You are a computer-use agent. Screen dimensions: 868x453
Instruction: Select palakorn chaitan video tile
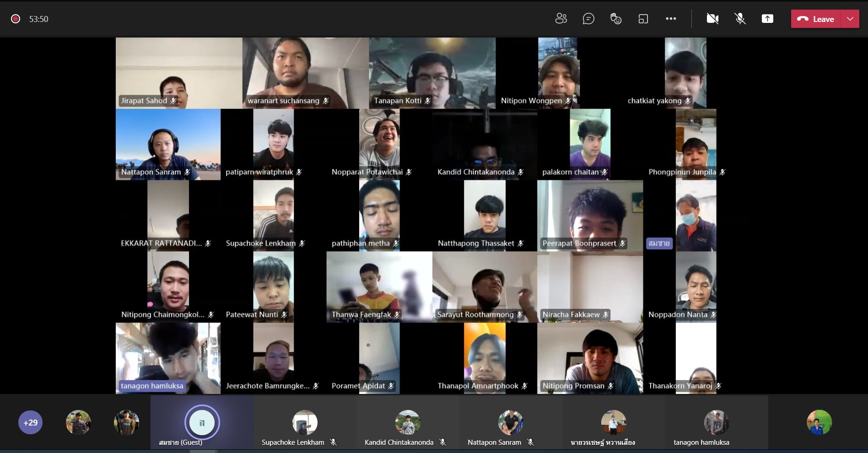tap(590, 144)
